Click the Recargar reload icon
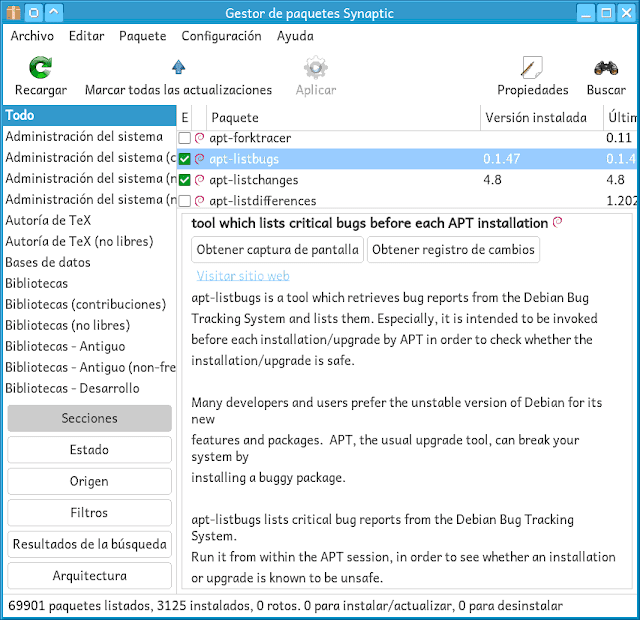This screenshot has height=620, width=640. pyautogui.click(x=40, y=68)
